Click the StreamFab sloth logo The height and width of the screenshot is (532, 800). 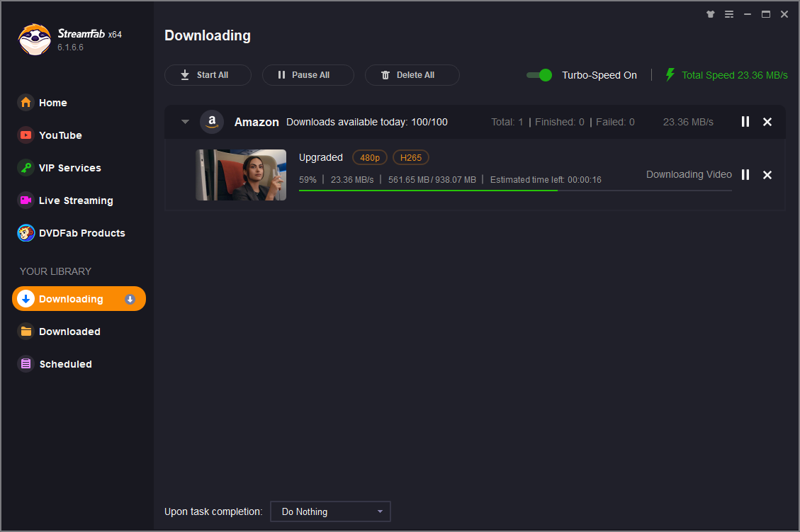(x=35, y=40)
